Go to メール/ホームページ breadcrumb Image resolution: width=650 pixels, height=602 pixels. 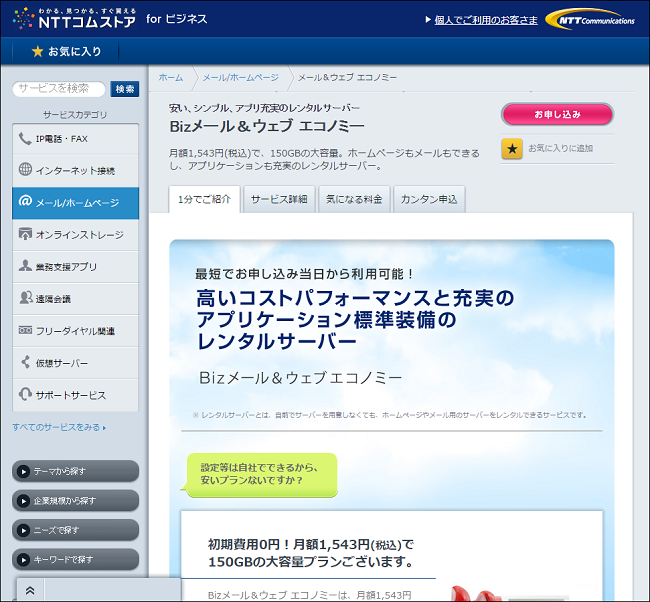(x=240, y=78)
